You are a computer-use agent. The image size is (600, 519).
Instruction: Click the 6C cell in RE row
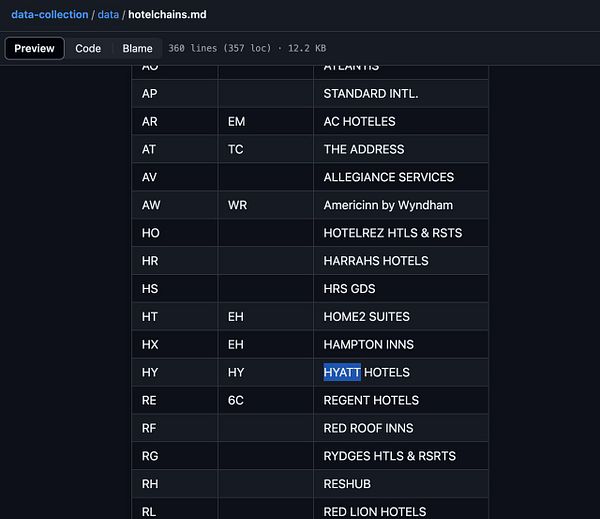(266, 400)
